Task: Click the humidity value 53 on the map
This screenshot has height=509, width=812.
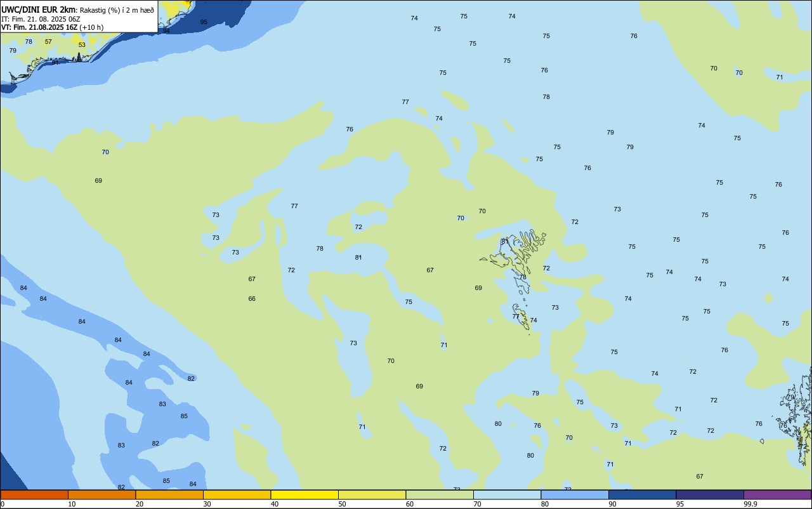Action: click(82, 45)
